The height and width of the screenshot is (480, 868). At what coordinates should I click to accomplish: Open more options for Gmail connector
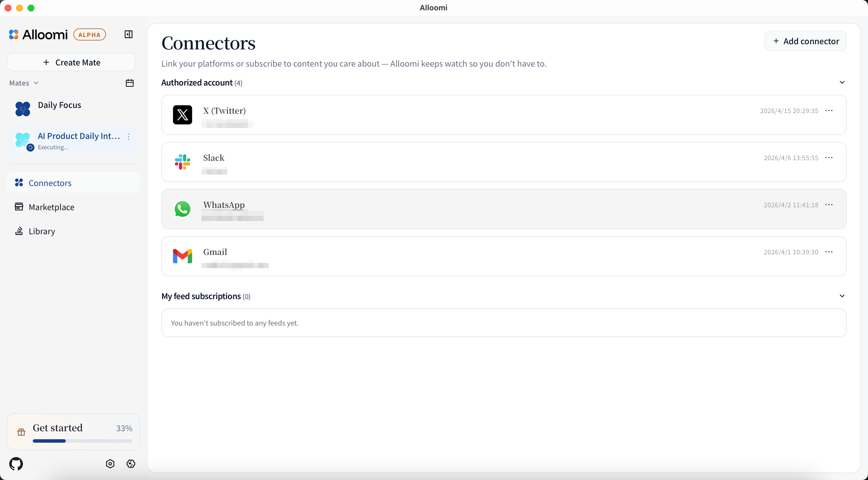[x=829, y=252]
